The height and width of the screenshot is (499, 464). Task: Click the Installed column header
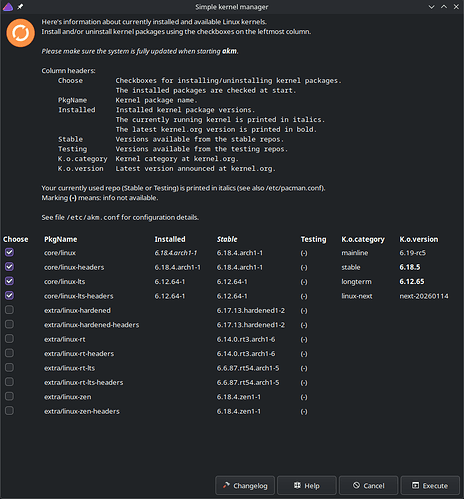[x=170, y=239]
